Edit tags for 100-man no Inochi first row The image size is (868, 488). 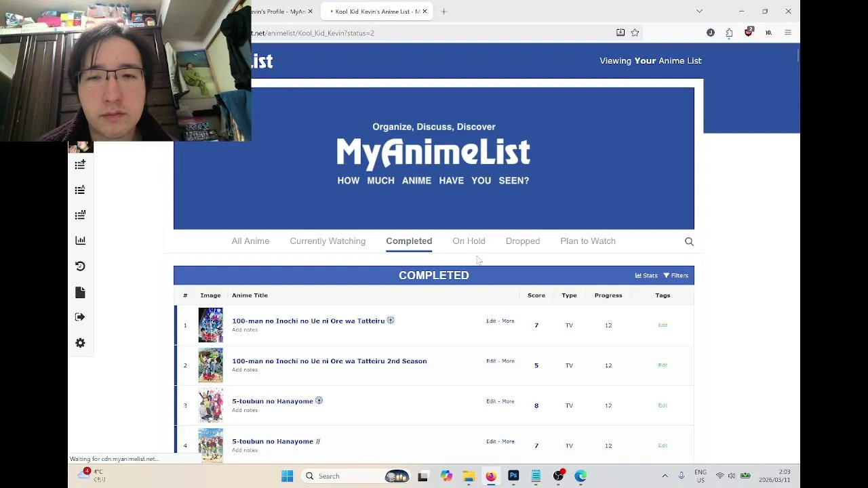point(663,325)
